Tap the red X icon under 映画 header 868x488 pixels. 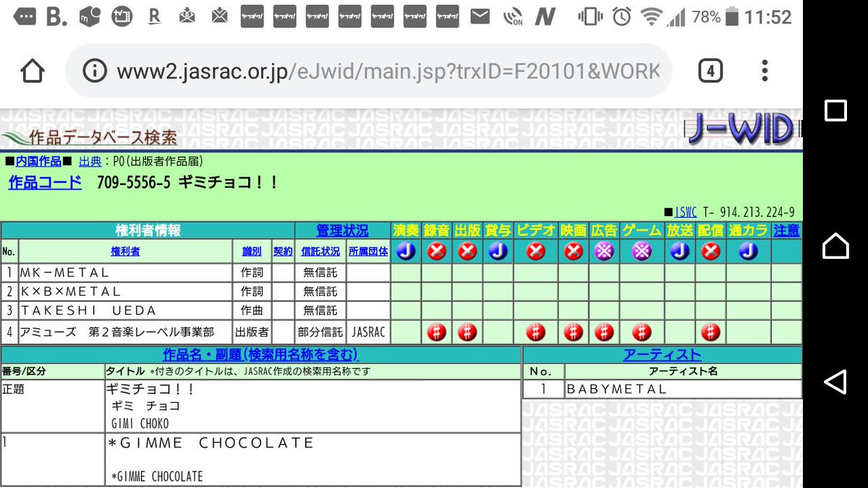[x=573, y=251]
